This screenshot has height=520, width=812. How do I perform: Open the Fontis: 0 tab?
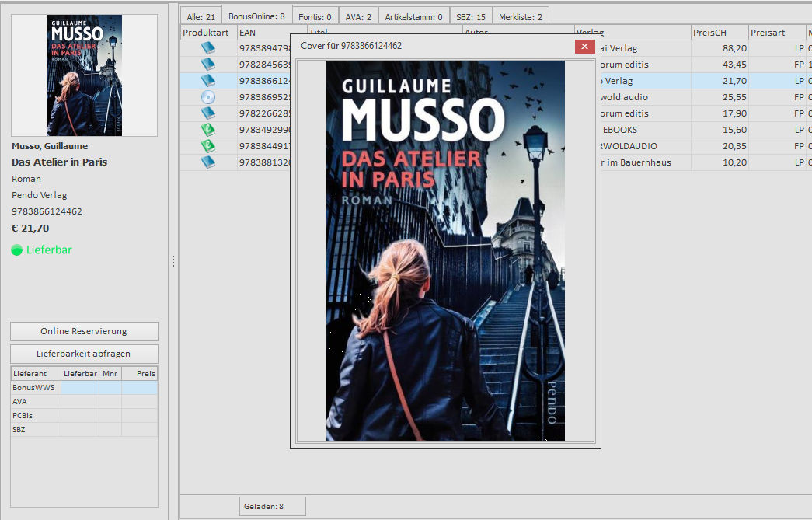point(315,16)
